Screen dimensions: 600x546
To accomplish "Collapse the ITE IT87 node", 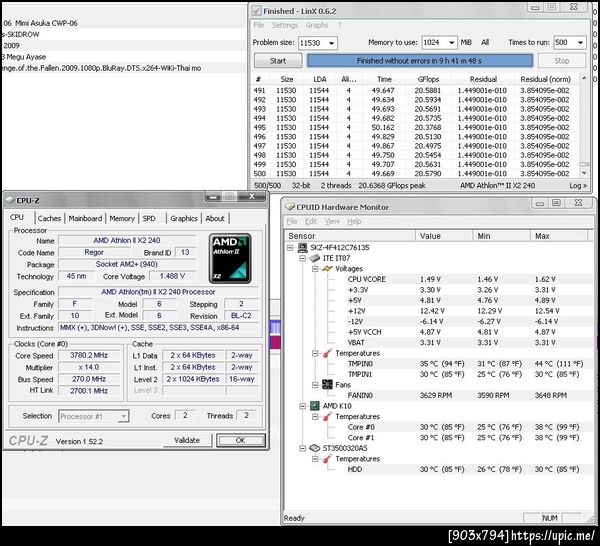I will pos(303,258).
